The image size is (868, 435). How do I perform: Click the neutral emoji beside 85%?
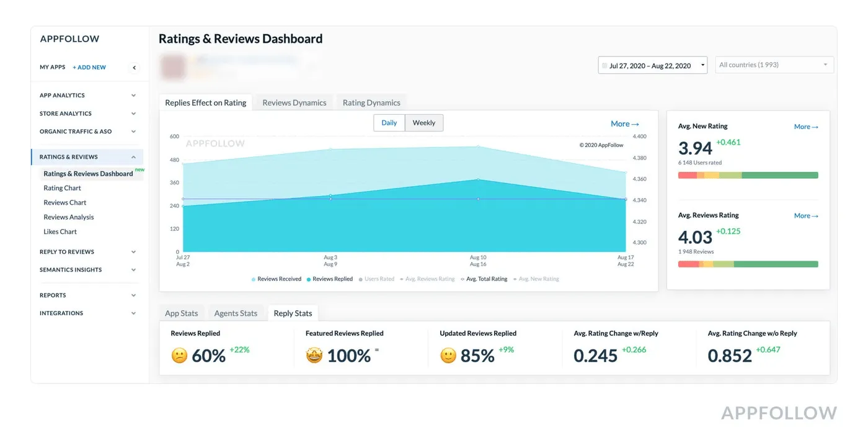click(448, 356)
